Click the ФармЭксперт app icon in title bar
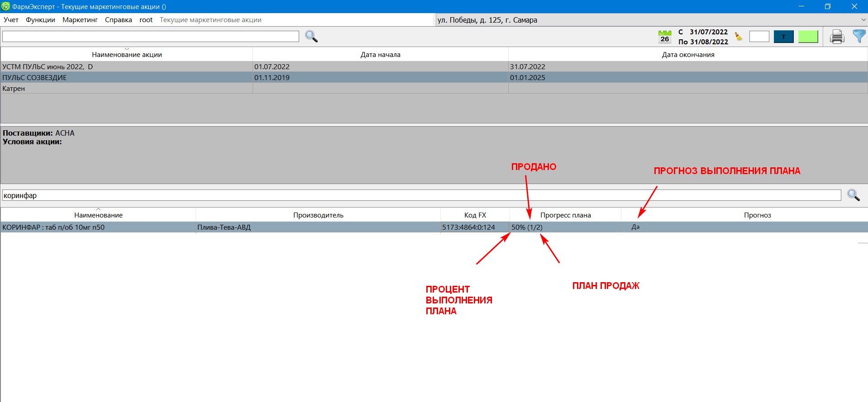The height and width of the screenshot is (402, 868). 5,6
